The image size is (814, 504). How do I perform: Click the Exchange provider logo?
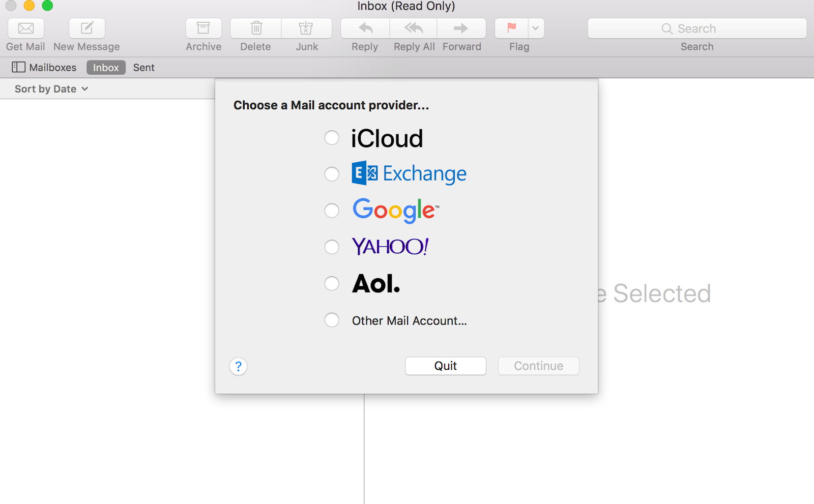click(409, 173)
